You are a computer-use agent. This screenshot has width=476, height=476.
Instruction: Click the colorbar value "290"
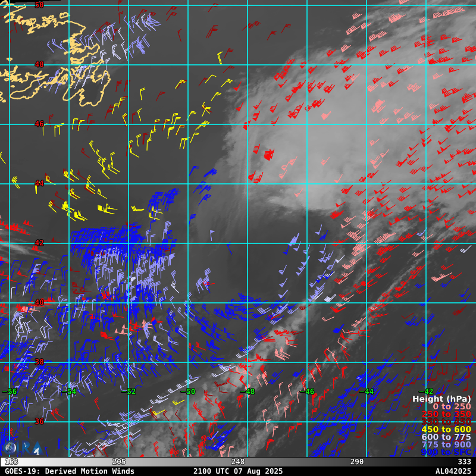[356, 462]
